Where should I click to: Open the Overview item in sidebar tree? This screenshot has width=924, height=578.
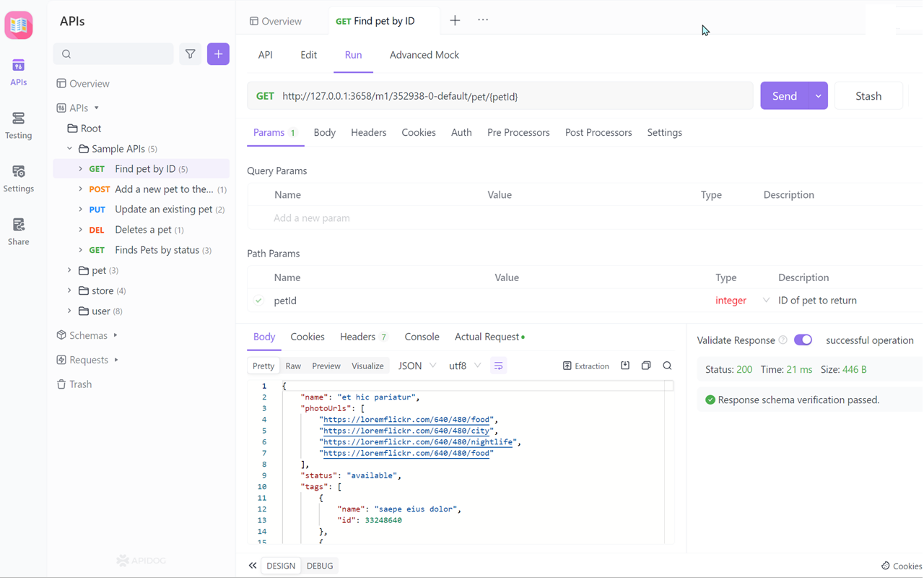pyautogui.click(x=83, y=84)
